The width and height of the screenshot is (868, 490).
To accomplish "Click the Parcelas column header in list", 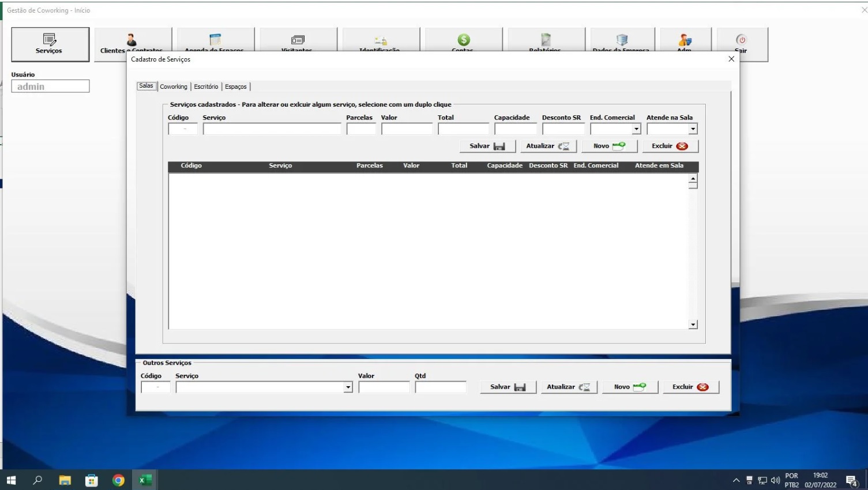I will click(370, 165).
